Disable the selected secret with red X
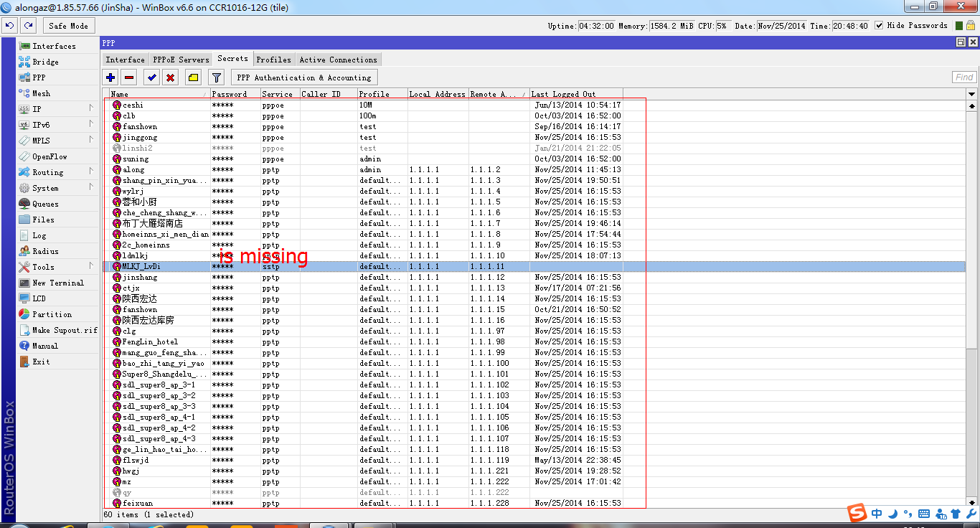This screenshot has width=980, height=528. [x=171, y=77]
